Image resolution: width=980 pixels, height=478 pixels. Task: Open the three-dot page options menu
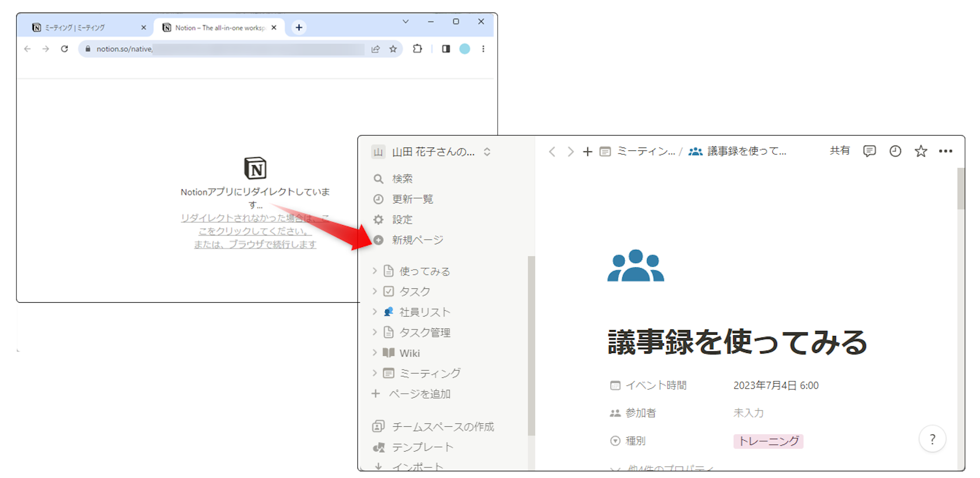tap(946, 151)
